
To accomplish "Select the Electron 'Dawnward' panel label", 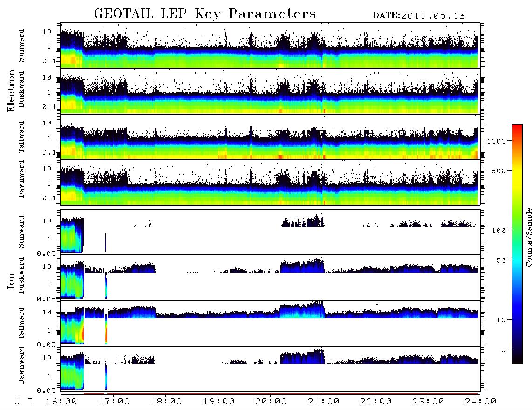I will 21,179.
